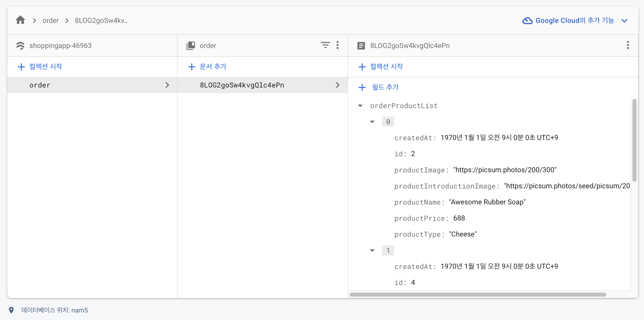644x320 pixels.
Task: Open the order collection three-dot menu
Action: 337,45
